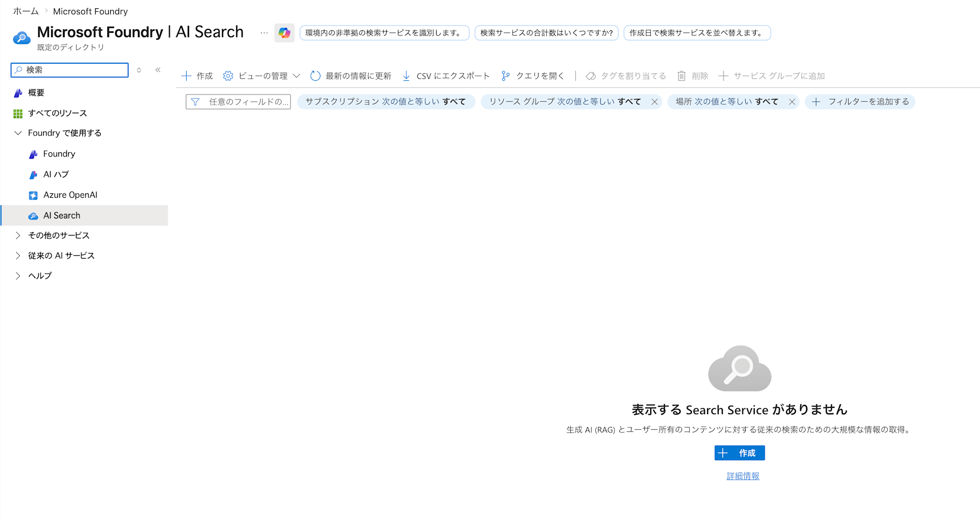
Task: Click the tag icon for タグを割り当てる
Action: [x=591, y=76]
